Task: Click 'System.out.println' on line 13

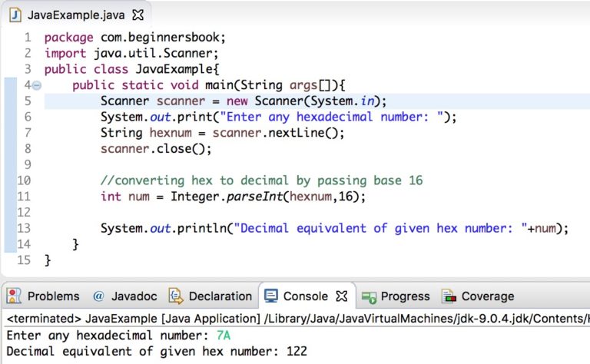Action: coord(164,228)
